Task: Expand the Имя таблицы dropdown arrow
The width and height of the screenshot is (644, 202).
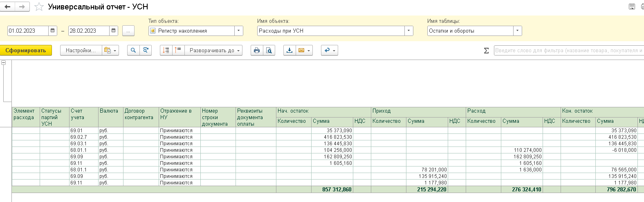Action: 518,31
